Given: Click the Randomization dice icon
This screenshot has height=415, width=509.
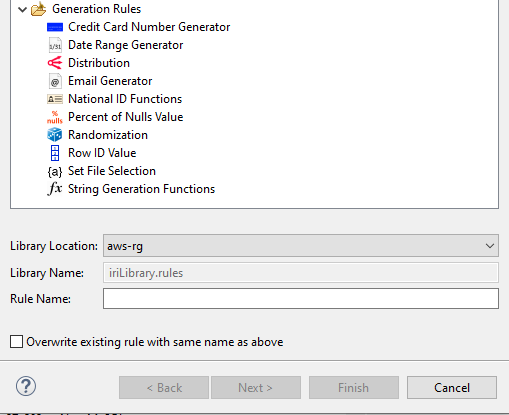Looking at the screenshot, I should coord(55,135).
